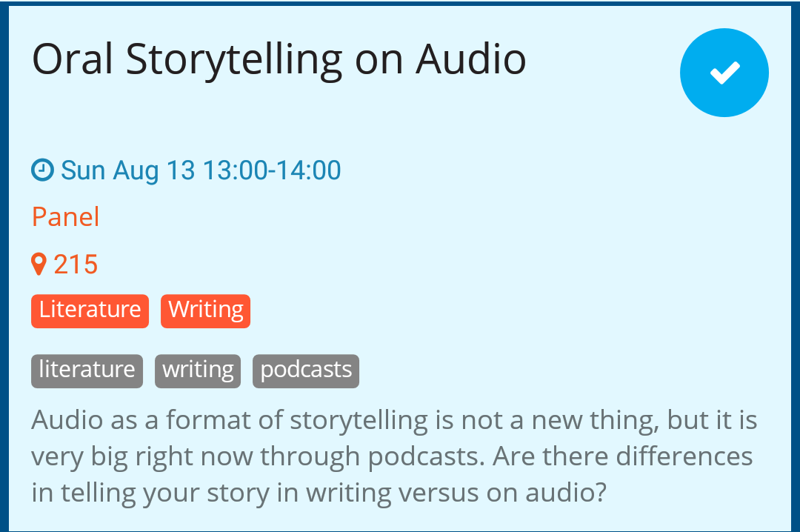This screenshot has height=532, width=800.
Task: Open room 215 location link
Action: point(76,265)
